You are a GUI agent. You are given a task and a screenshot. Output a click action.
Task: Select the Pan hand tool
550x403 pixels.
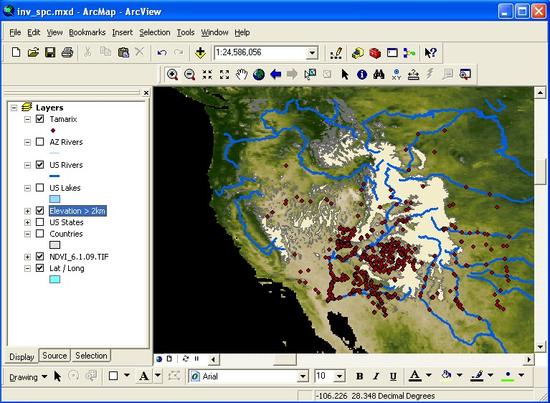click(x=241, y=74)
